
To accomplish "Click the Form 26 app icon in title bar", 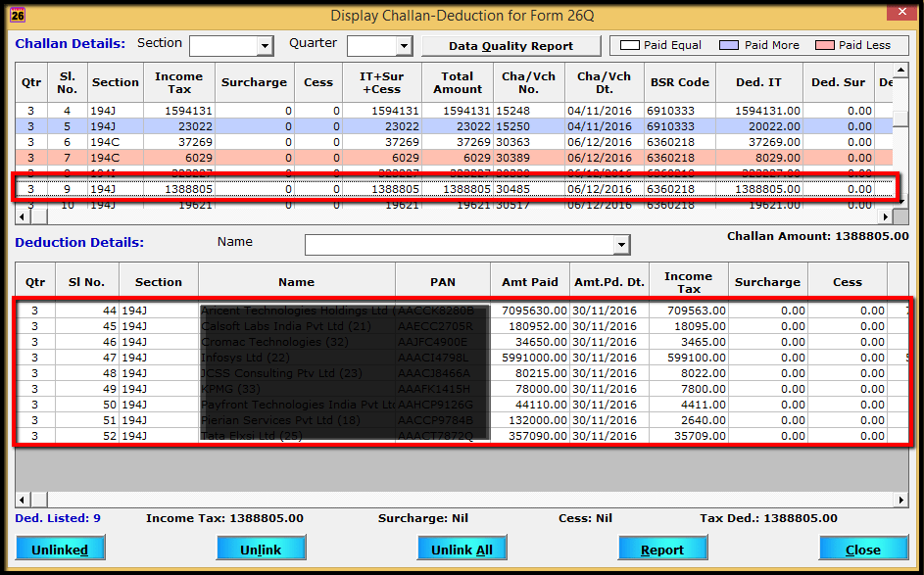I will coord(18,15).
